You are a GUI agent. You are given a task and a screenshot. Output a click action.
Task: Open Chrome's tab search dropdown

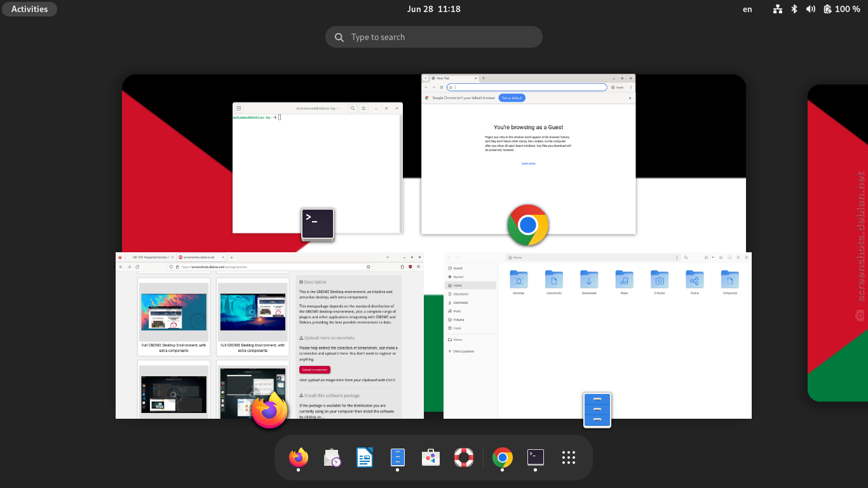point(426,78)
